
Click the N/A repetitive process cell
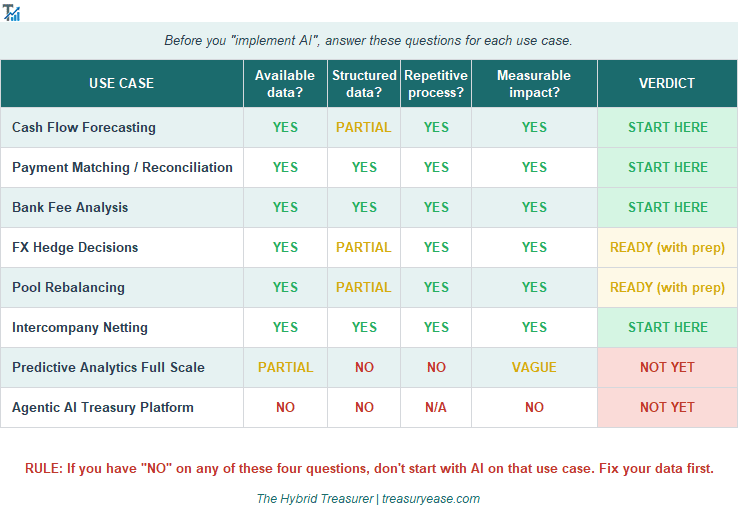pyautogui.click(x=436, y=407)
